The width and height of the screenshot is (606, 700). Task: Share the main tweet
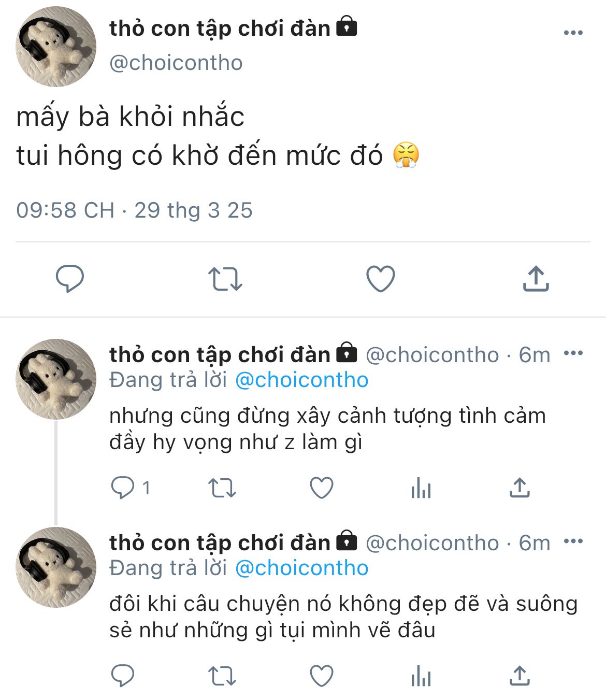(536, 279)
